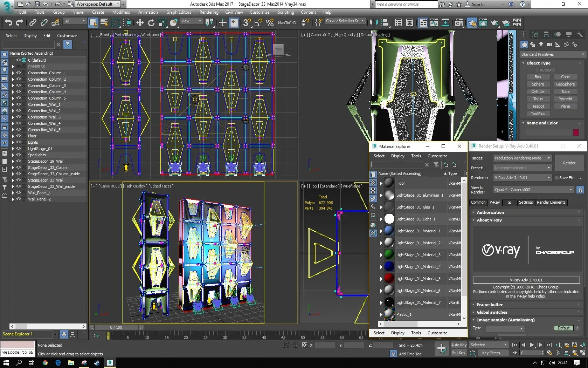Click the Mirror tool icon
The height and width of the screenshot is (368, 588).
click(374, 23)
